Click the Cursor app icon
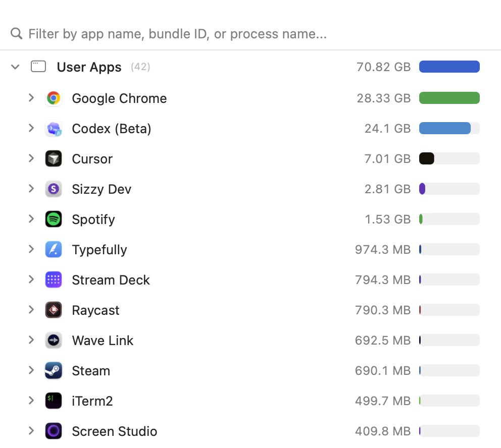This screenshot has height=448, width=501. coord(54,158)
